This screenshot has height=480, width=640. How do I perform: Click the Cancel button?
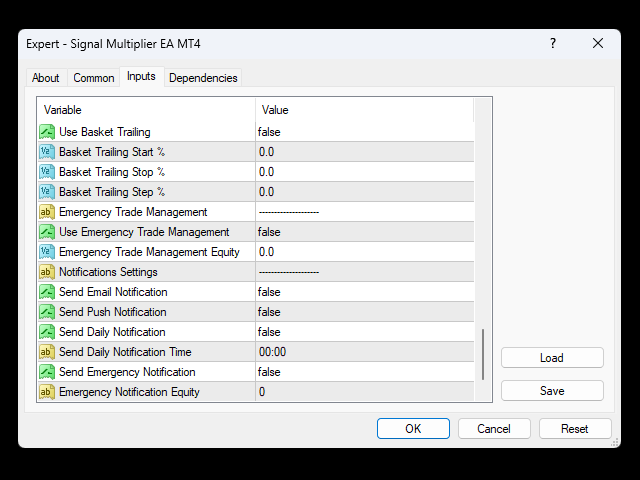tap(494, 429)
